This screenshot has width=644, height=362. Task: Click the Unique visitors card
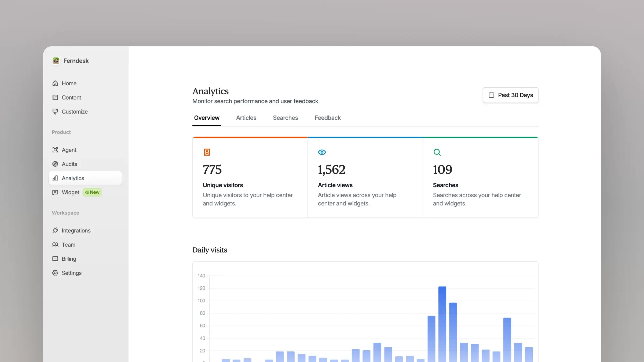pyautogui.click(x=250, y=178)
